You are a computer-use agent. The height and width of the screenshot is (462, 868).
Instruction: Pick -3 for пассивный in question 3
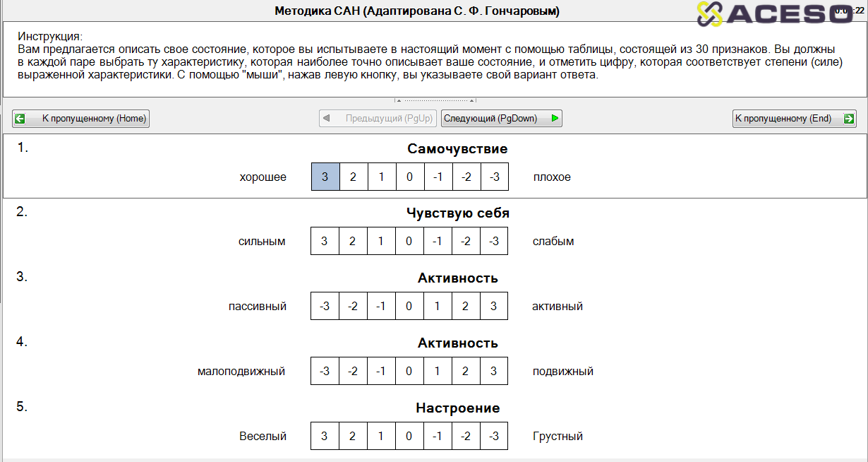(x=325, y=306)
